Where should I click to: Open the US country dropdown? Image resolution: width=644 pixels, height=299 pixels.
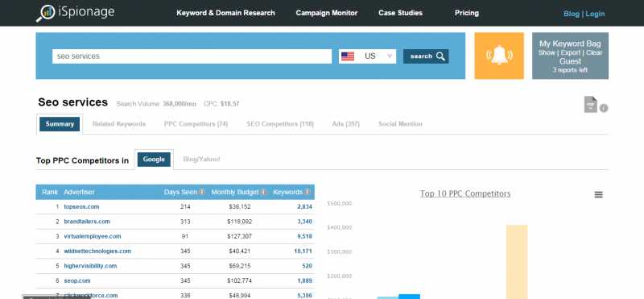click(x=368, y=56)
